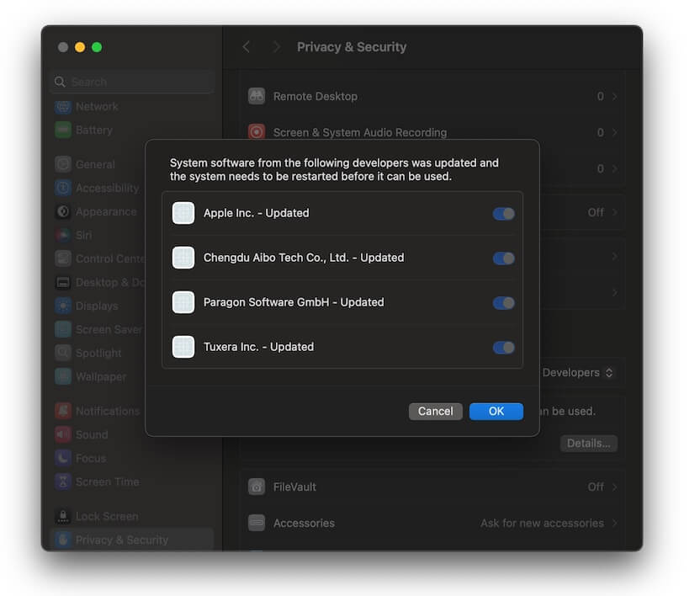Click the Battery icon in sidebar
The height and width of the screenshot is (596, 700).
63,130
